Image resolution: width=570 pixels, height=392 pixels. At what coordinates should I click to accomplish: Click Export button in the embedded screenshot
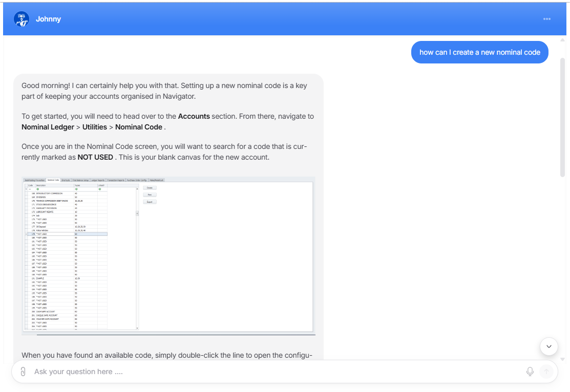(150, 202)
